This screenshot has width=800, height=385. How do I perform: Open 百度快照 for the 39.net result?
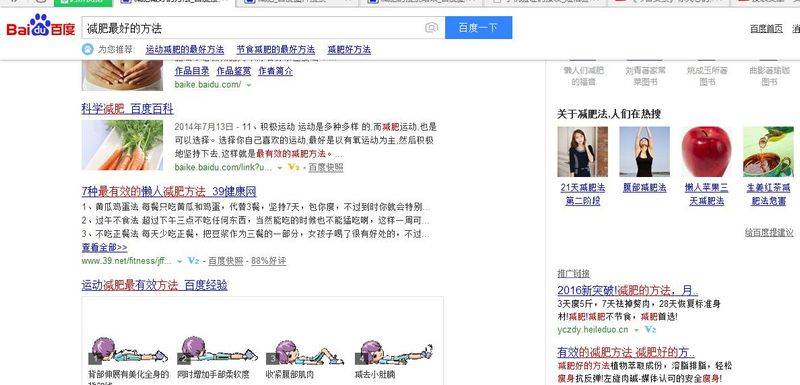click(x=226, y=261)
